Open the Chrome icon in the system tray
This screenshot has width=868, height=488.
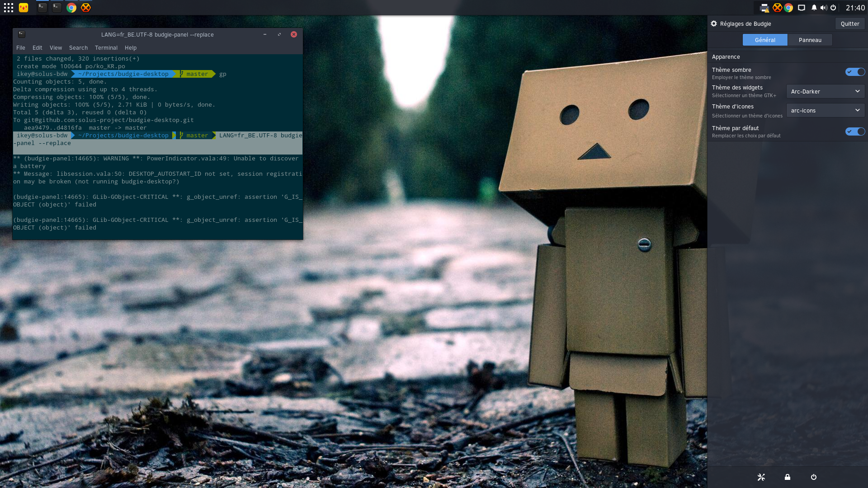(788, 8)
